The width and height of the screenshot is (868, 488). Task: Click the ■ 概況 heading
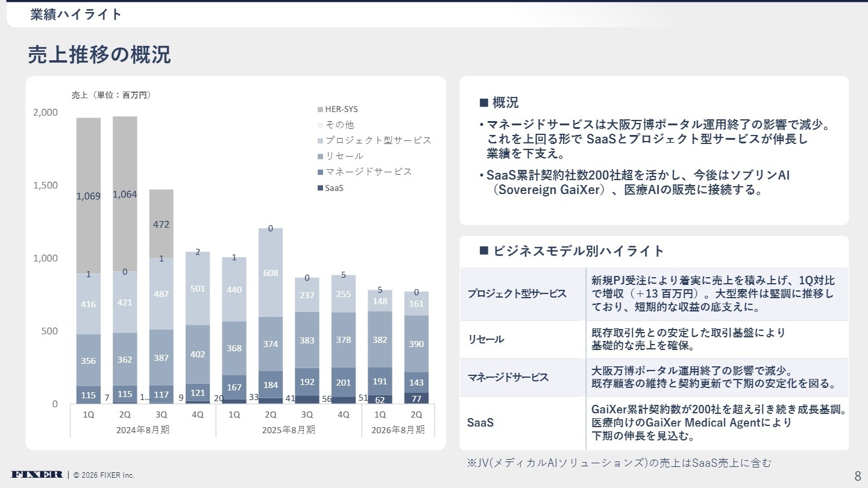[x=499, y=102]
